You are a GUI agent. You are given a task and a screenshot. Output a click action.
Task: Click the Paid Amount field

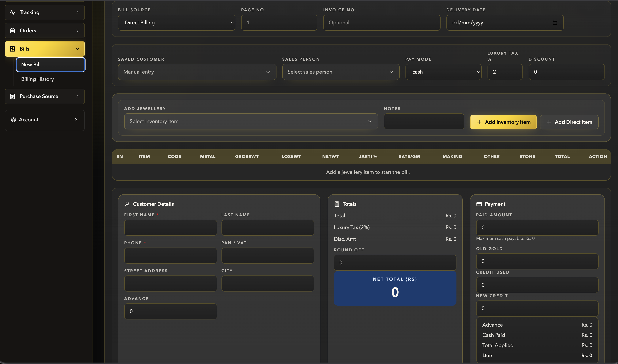coord(537,228)
